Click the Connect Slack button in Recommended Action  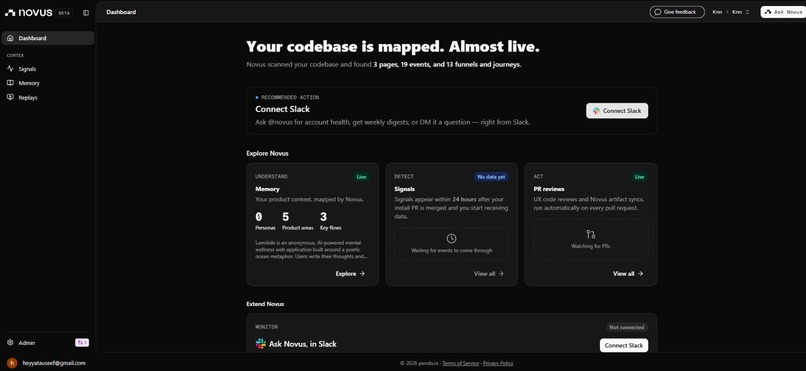coord(617,110)
